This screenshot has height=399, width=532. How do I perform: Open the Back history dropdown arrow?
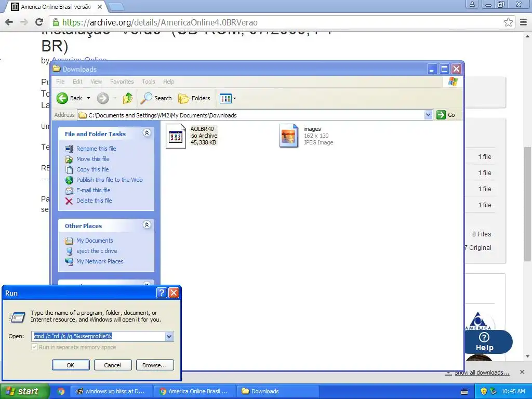pos(88,98)
